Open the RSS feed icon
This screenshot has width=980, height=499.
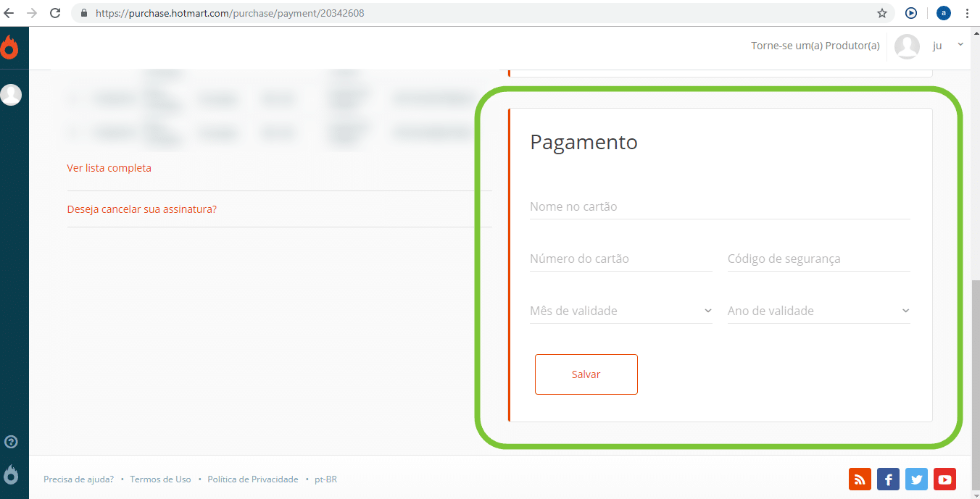(860, 479)
